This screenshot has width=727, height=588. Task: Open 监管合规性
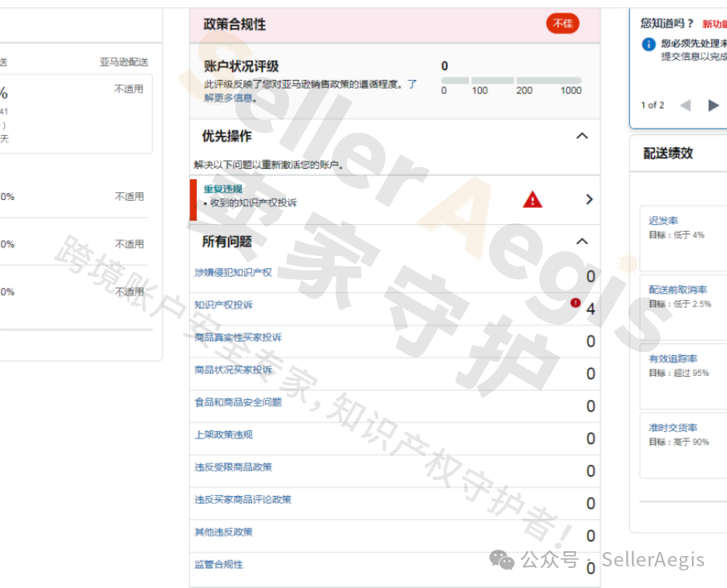(x=219, y=564)
